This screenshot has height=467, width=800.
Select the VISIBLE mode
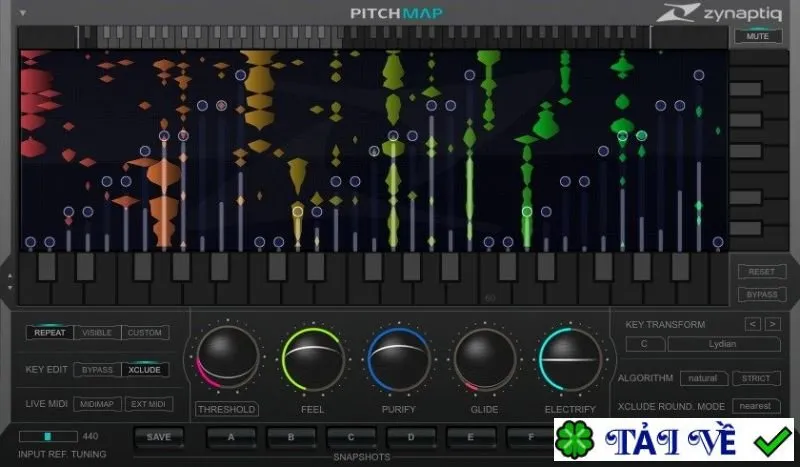[x=97, y=333]
